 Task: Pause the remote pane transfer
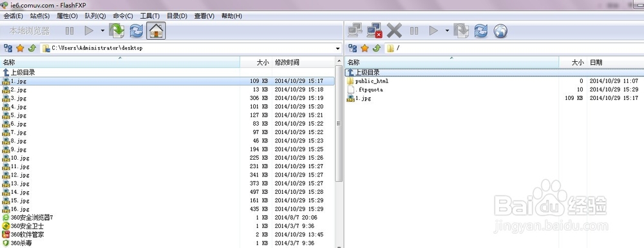click(414, 31)
